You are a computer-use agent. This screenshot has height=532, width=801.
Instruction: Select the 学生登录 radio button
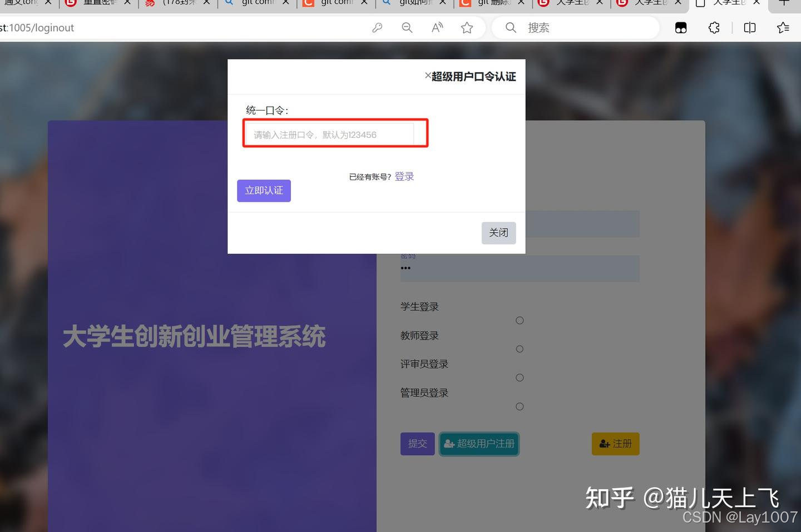[520, 320]
